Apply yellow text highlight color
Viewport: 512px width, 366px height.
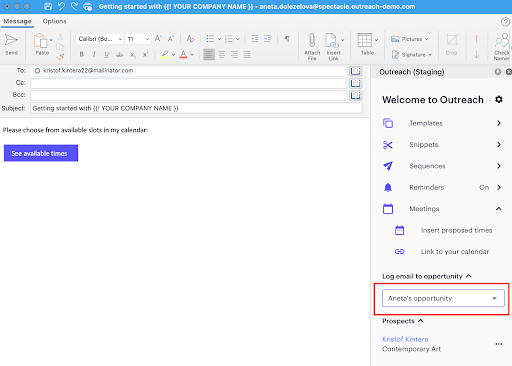(x=165, y=54)
